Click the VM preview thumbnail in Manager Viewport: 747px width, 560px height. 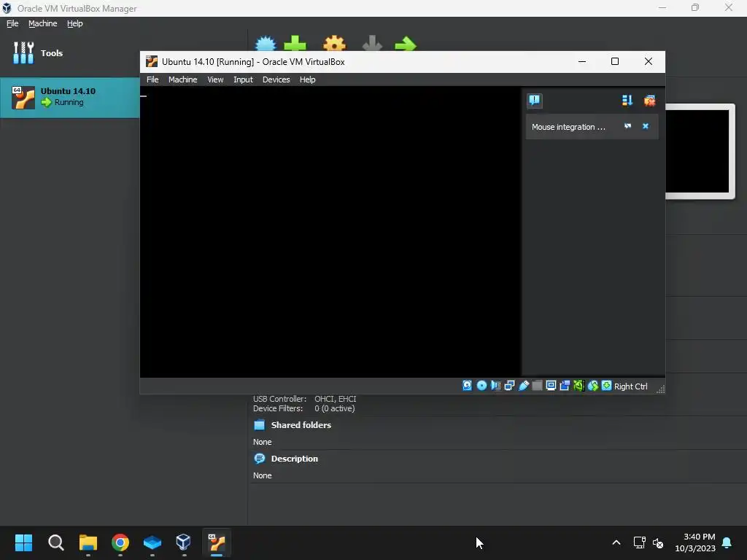(700, 151)
